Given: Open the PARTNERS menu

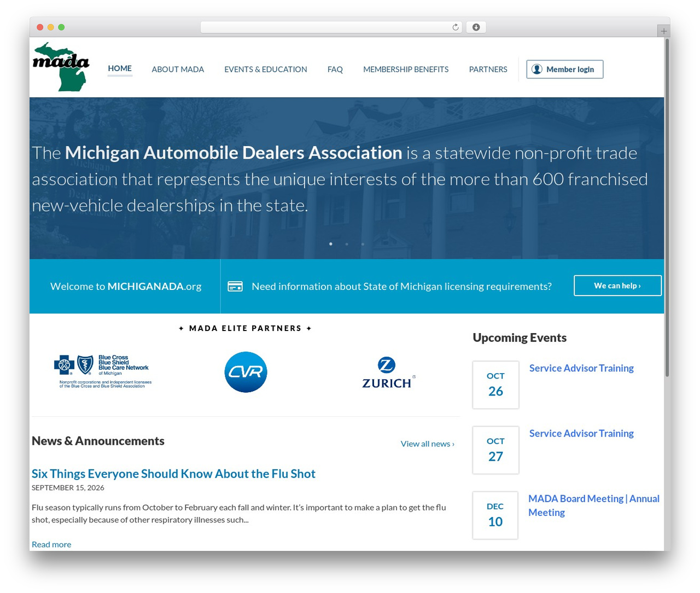Looking at the screenshot, I should [488, 69].
